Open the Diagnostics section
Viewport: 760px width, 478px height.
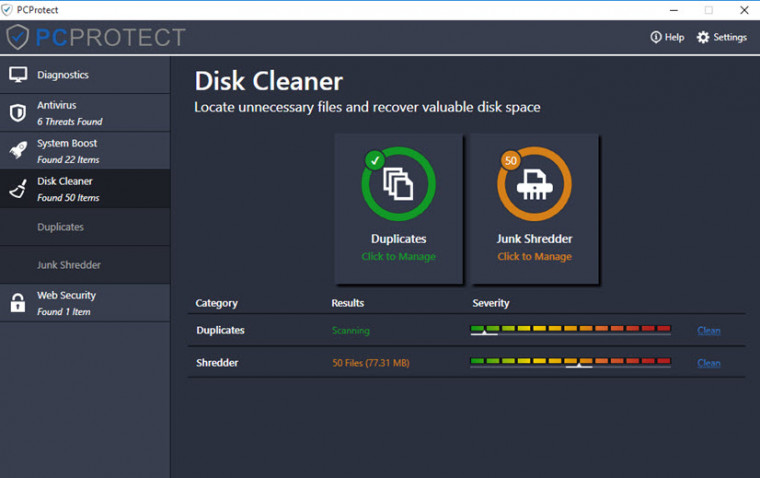[85, 75]
